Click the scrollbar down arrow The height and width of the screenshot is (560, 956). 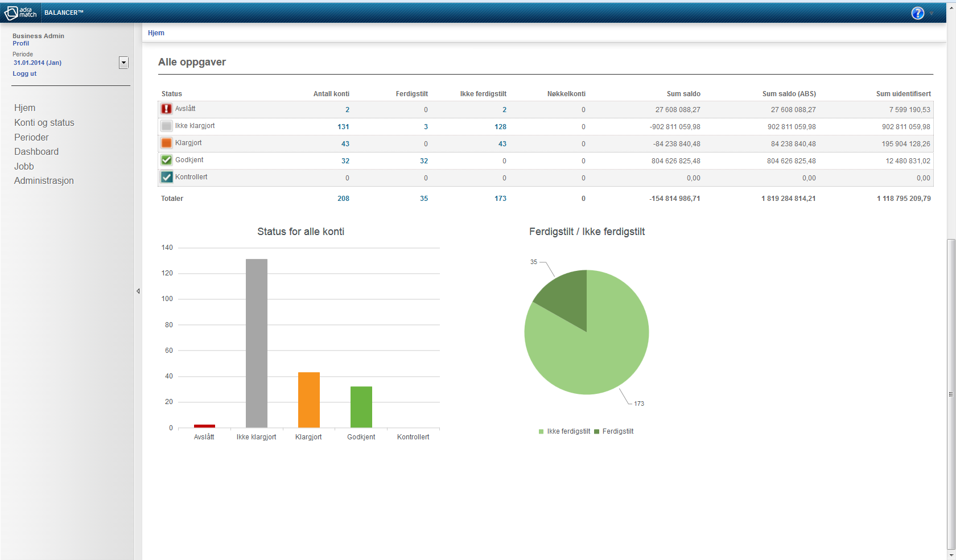coord(951,555)
